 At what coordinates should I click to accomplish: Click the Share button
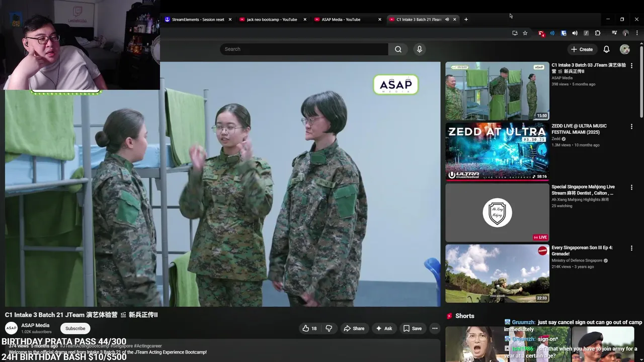pos(354,328)
